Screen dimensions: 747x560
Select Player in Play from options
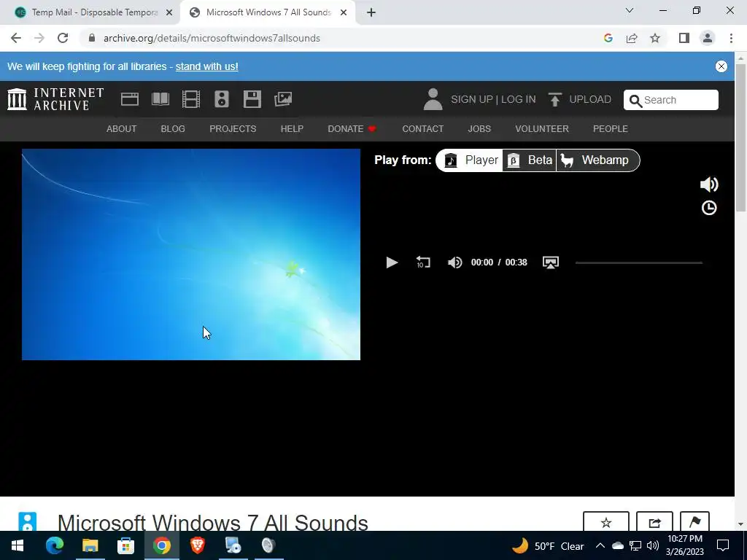click(470, 160)
